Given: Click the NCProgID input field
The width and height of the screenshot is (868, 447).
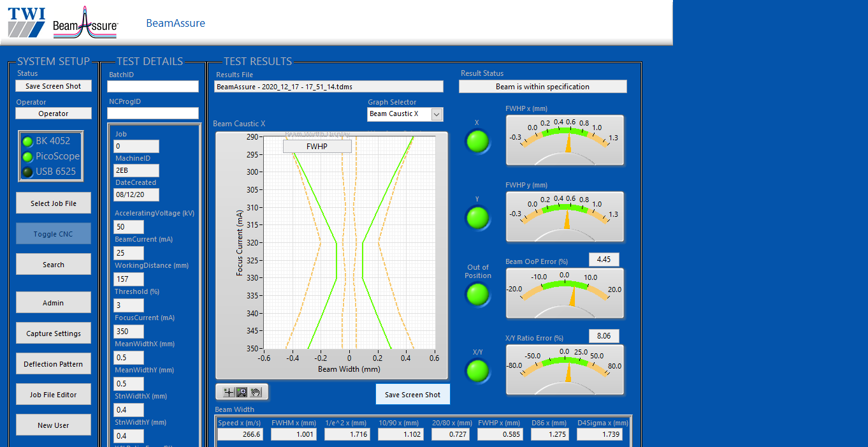Looking at the screenshot, I should (x=153, y=113).
